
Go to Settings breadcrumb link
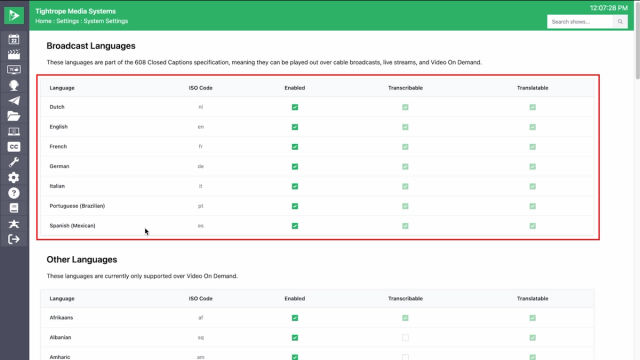tap(68, 21)
